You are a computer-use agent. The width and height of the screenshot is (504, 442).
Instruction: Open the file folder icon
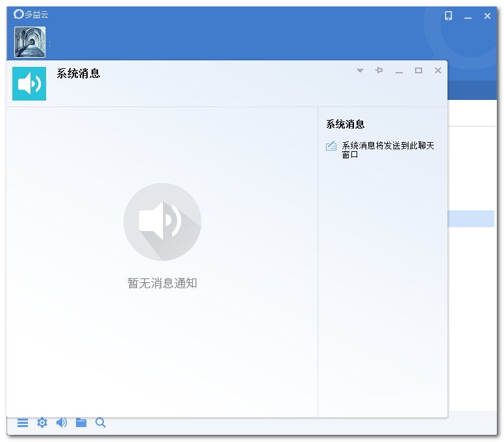tap(81, 423)
